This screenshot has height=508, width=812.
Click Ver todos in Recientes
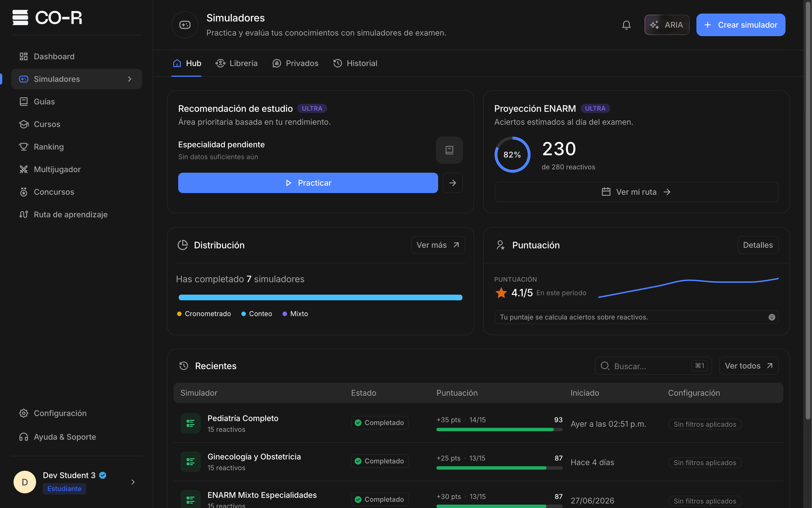pos(749,366)
